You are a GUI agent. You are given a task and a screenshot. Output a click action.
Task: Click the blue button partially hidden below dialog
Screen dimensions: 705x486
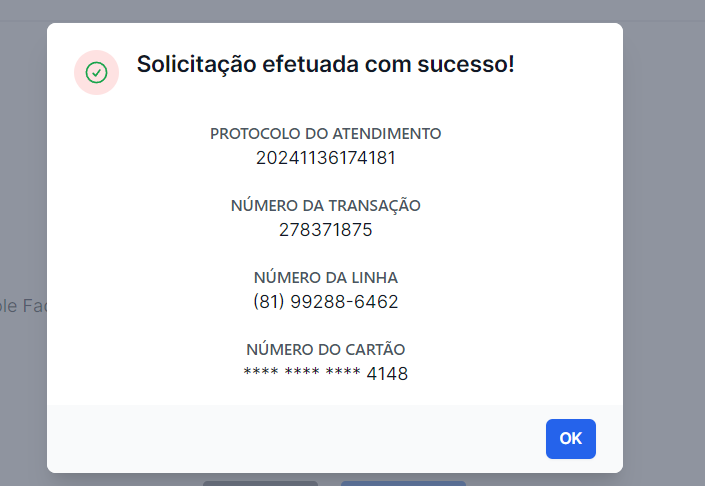pyautogui.click(x=403, y=483)
